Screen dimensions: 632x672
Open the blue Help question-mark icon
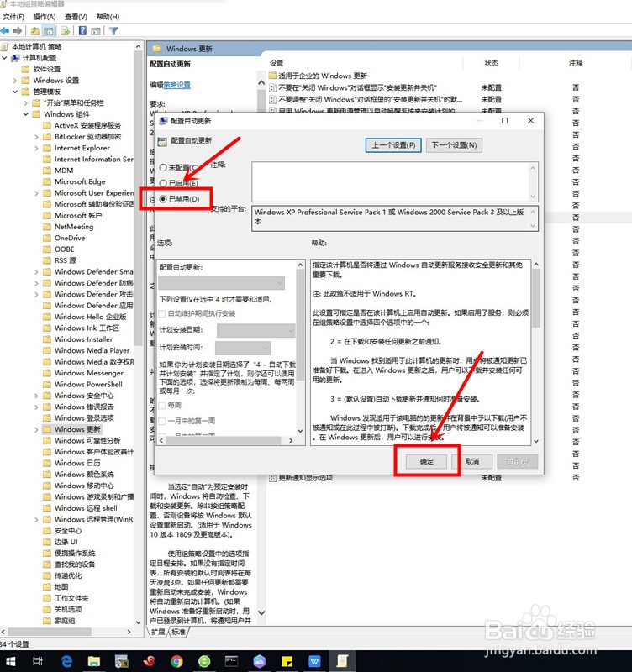click(82, 31)
